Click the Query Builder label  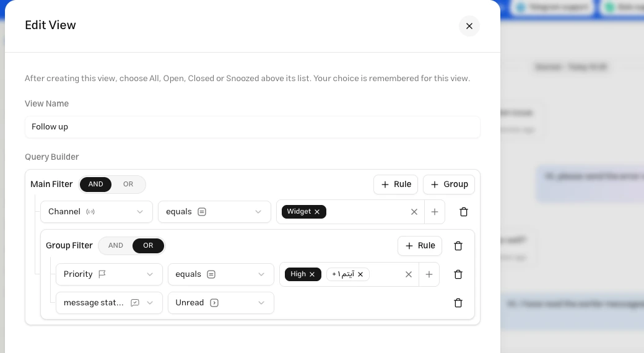pos(52,157)
